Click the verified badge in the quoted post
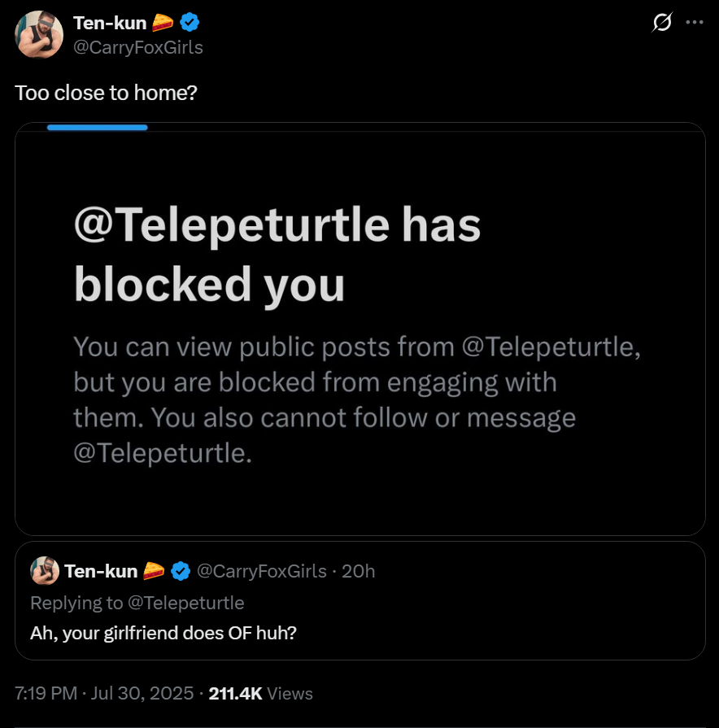 coord(181,571)
